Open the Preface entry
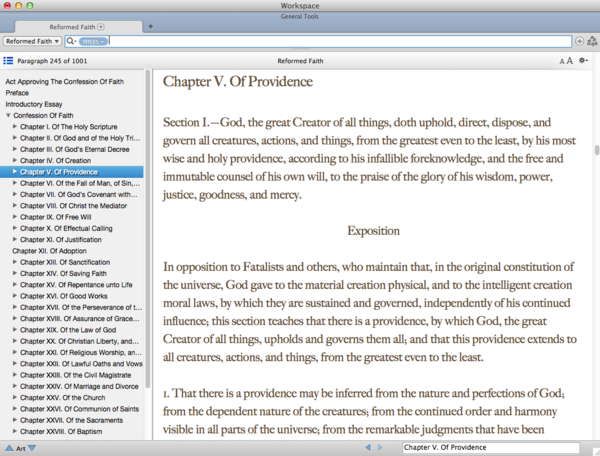This screenshot has width=600, height=456. tap(17, 93)
